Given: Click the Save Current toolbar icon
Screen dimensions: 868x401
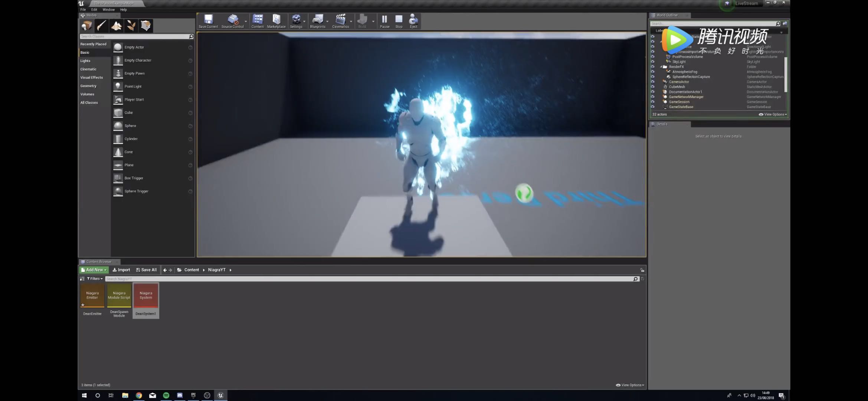Looking at the screenshot, I should (208, 19).
